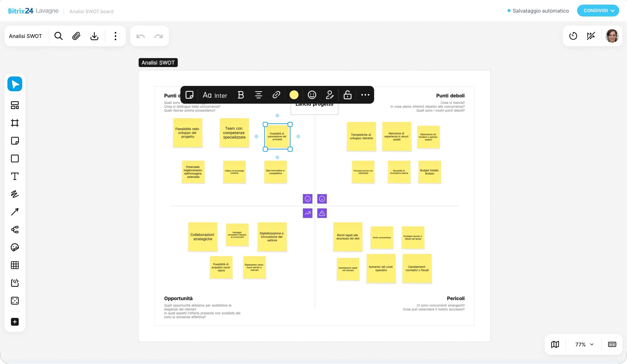
Task: Open more tools plus button
Action: 15,322
